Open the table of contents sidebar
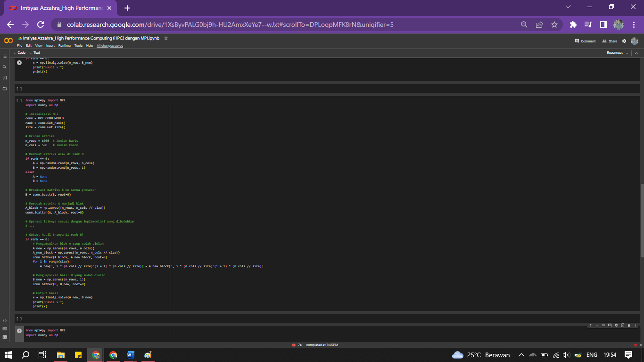Screen dimensions: 644x362 [x=5, y=56]
